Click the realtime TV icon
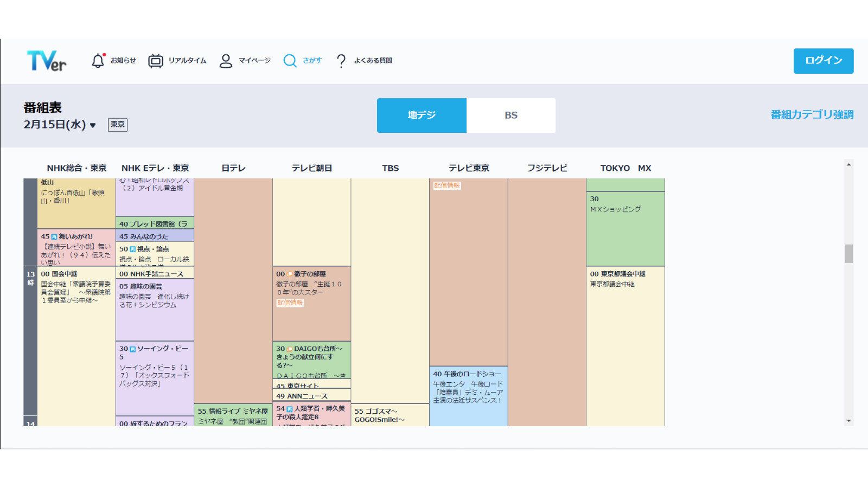The image size is (868, 488). (x=156, y=61)
